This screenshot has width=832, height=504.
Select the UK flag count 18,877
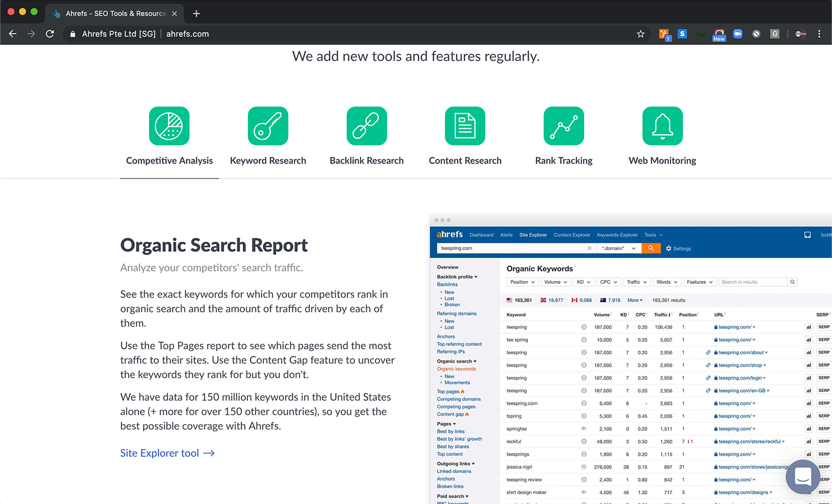[x=552, y=301]
